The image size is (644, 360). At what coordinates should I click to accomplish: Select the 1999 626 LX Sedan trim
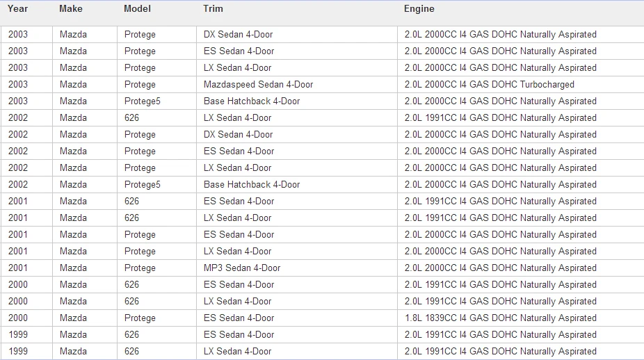pyautogui.click(x=297, y=352)
